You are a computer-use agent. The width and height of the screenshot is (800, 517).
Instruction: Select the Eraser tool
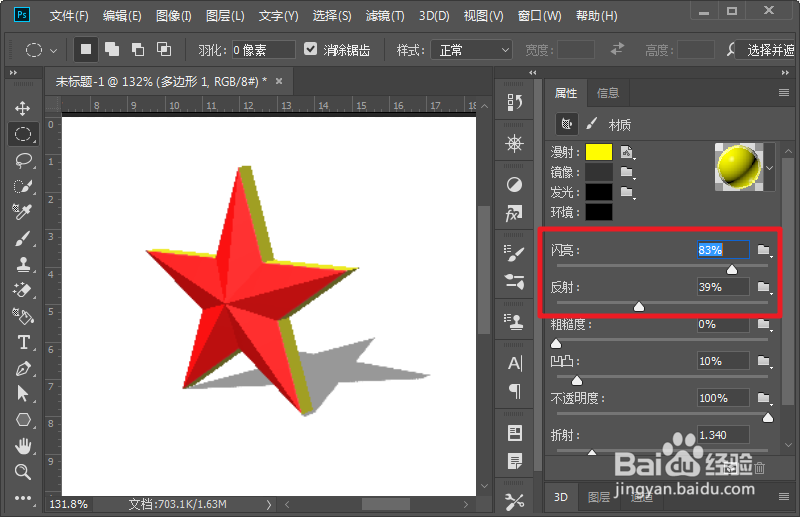point(22,290)
